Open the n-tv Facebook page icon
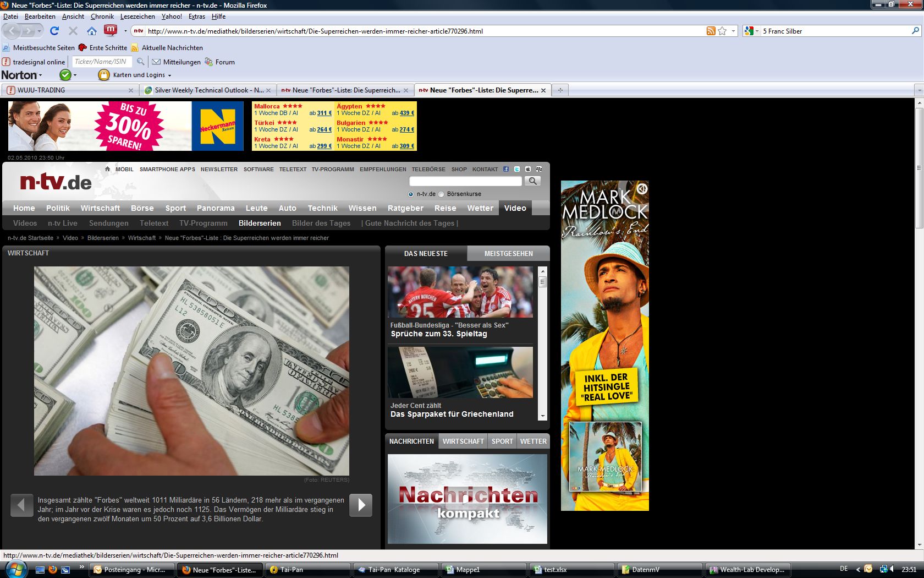Viewport: 924px width, 578px height. 506,169
